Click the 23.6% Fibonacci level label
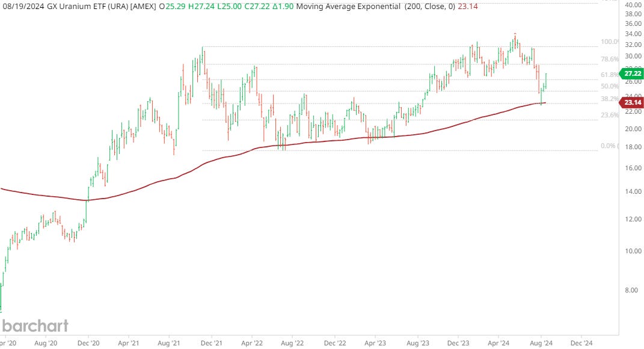Image resolution: width=644 pixels, height=349 pixels. tap(610, 115)
